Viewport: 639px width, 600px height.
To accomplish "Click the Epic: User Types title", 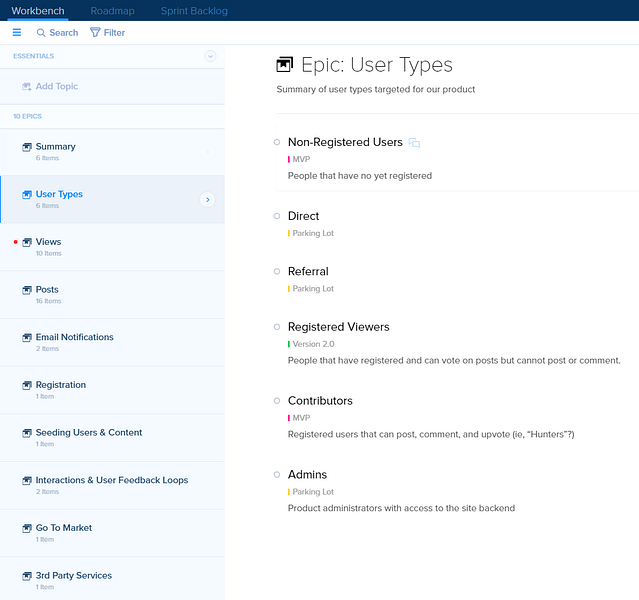I will point(377,65).
